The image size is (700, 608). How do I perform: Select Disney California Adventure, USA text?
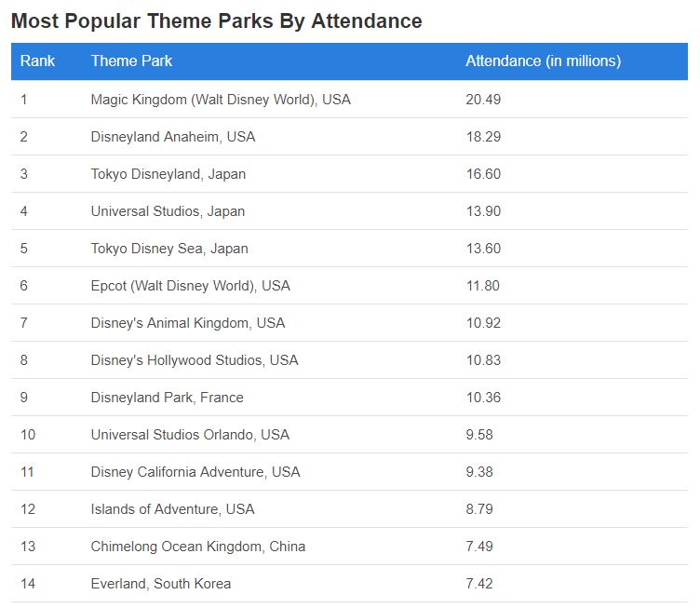pos(195,472)
